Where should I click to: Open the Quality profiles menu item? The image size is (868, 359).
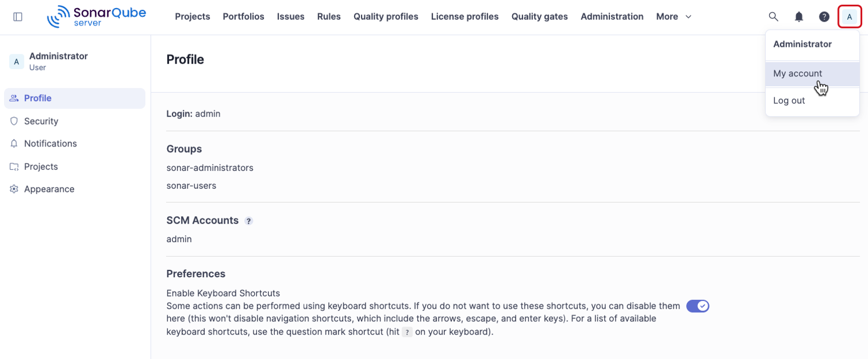pyautogui.click(x=385, y=16)
